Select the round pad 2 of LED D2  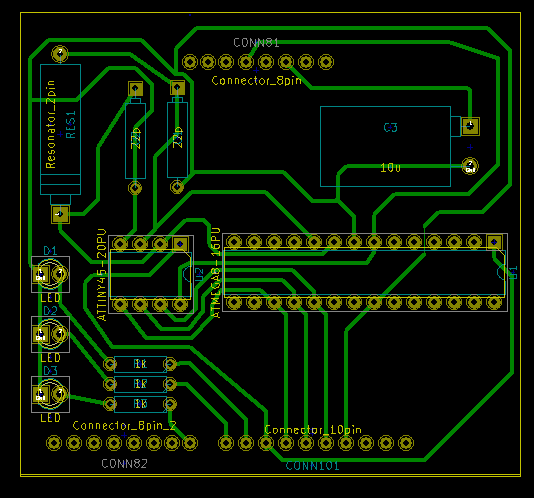click(x=60, y=333)
